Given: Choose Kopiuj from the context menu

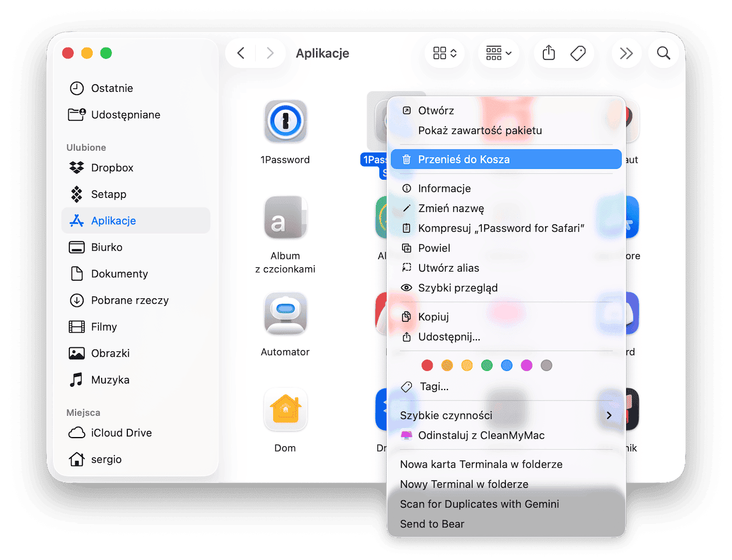Looking at the screenshot, I should [x=506, y=317].
